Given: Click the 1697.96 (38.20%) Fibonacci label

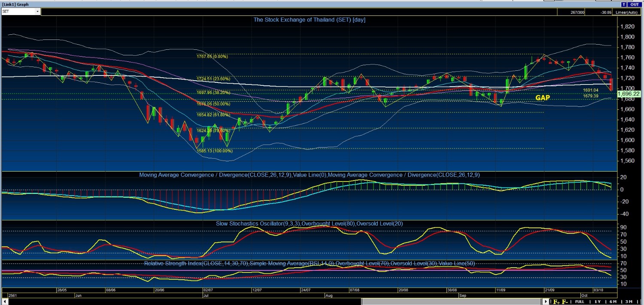Looking at the screenshot, I should click(213, 92).
